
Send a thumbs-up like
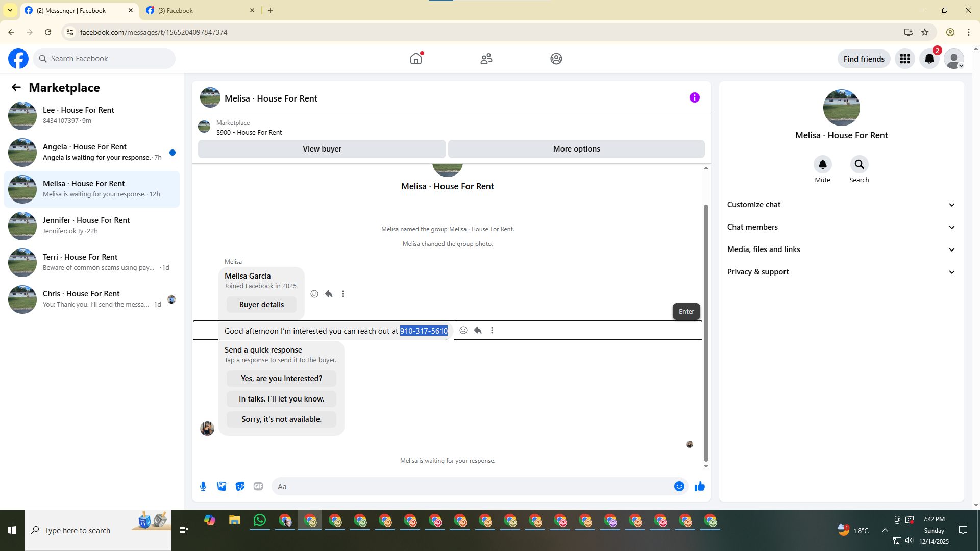pos(699,486)
